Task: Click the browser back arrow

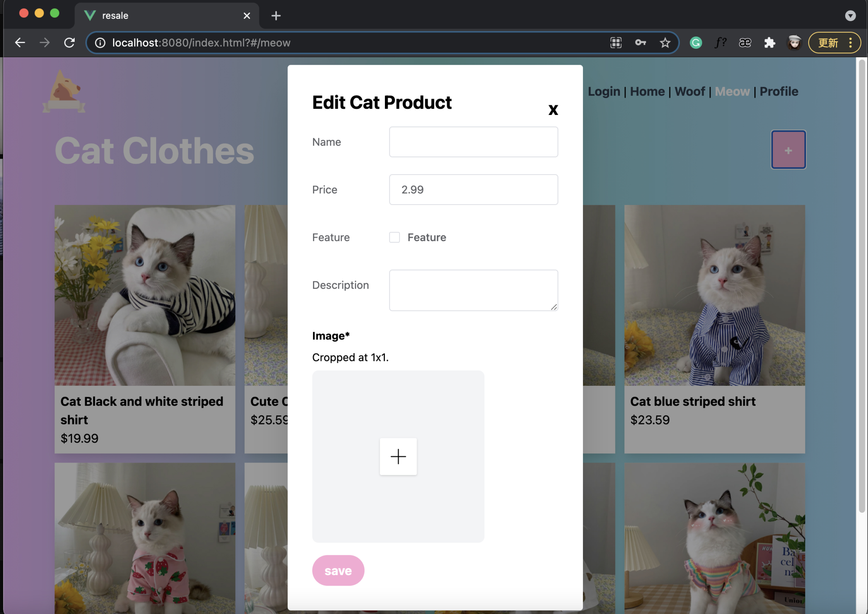Action: 20,43
